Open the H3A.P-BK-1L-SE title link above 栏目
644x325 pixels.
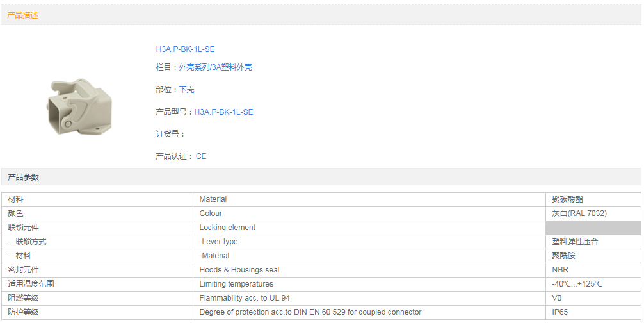point(185,49)
